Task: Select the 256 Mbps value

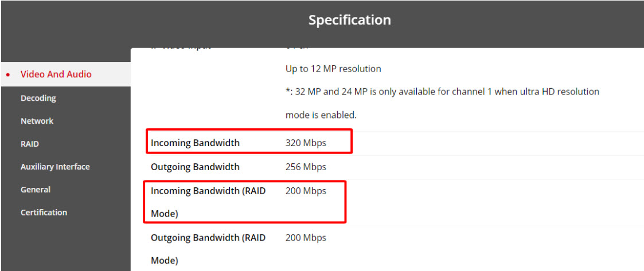Action: point(306,167)
